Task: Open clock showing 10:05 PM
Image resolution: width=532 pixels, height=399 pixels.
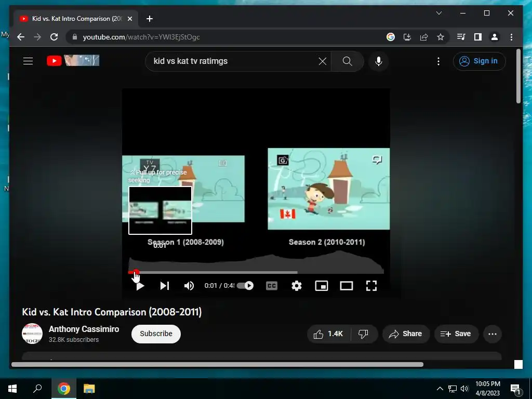Action: [x=487, y=389]
